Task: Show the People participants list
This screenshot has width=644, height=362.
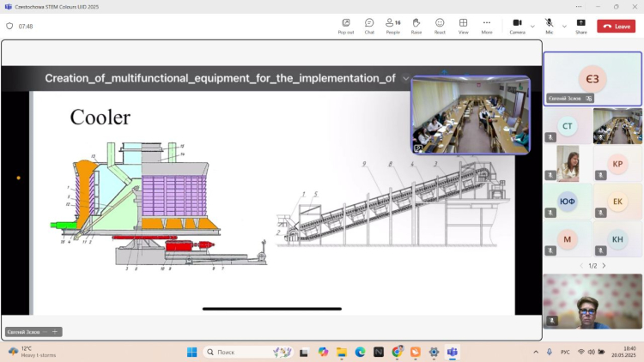Action: (392, 26)
